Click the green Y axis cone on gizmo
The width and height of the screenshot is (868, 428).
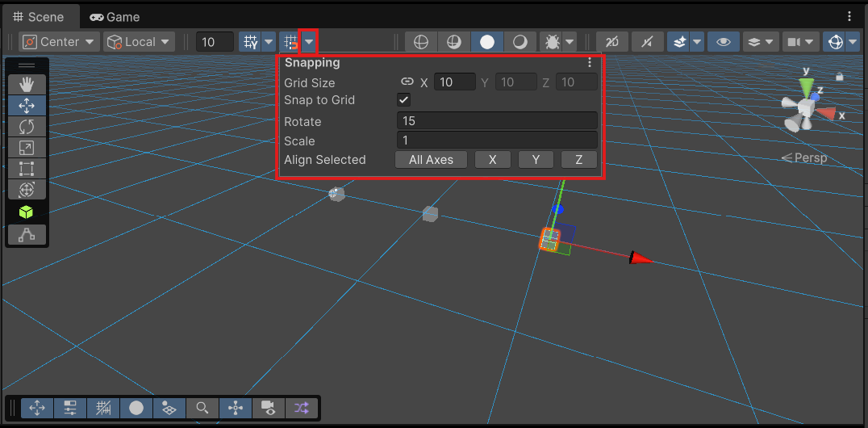807,87
